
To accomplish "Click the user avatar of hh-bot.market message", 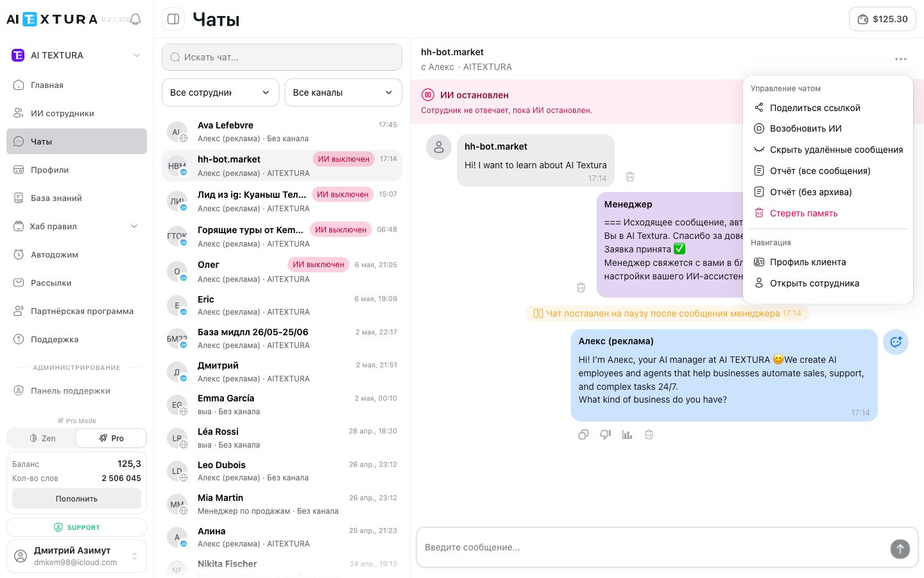I will click(x=439, y=147).
